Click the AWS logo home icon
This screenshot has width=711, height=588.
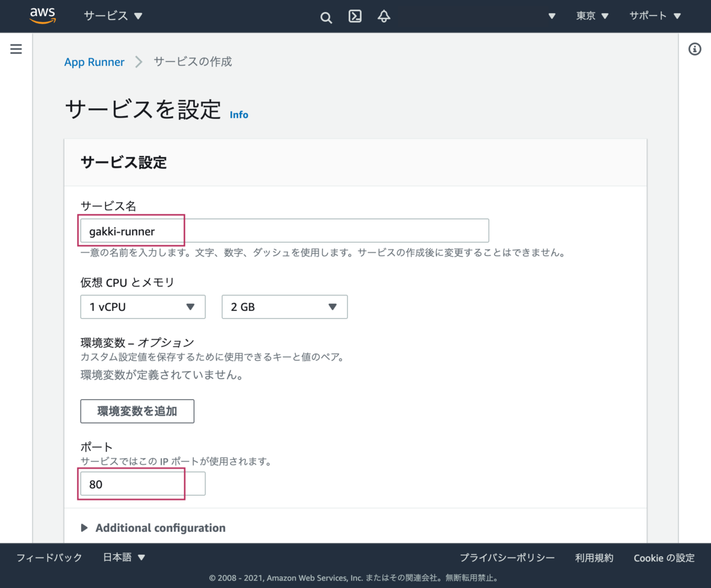42,16
